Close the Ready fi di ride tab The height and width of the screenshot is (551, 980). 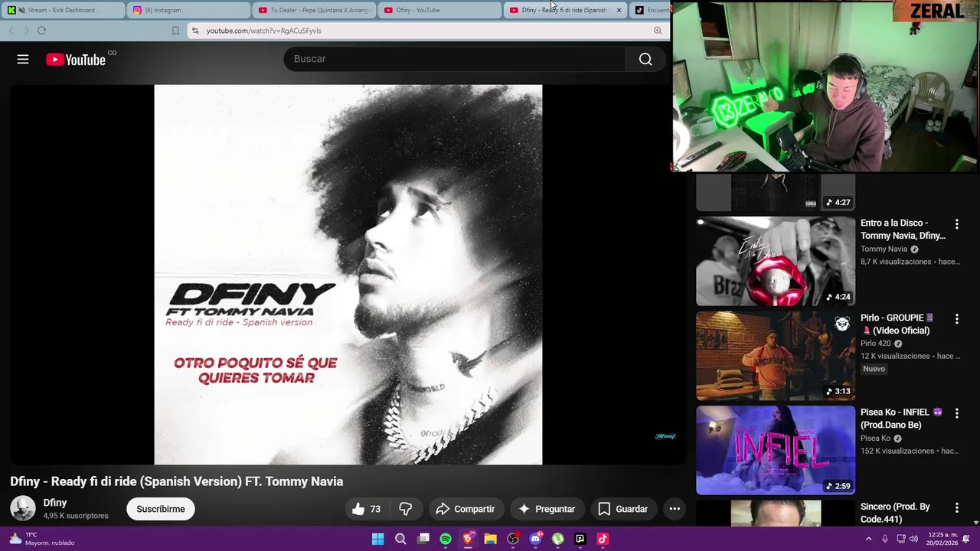tap(619, 10)
